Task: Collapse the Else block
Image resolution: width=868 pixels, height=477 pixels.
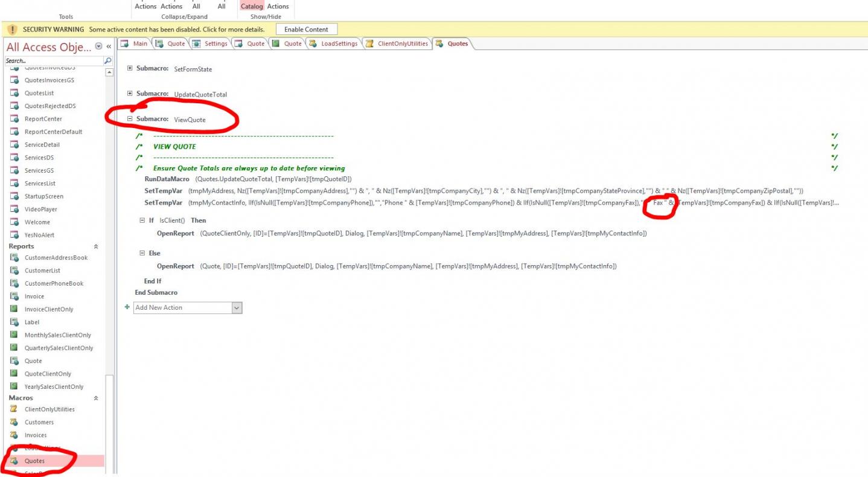Action: pos(142,254)
